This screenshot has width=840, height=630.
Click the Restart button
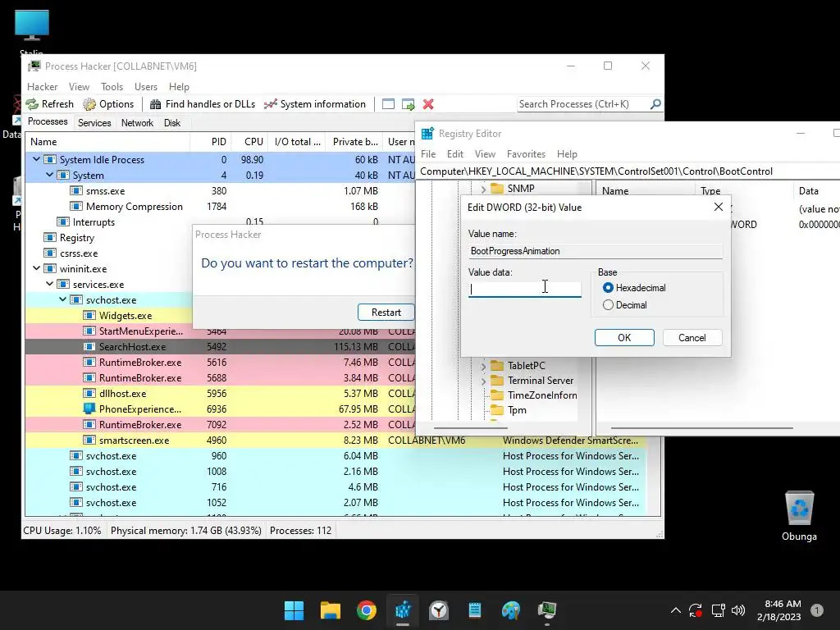386,313
